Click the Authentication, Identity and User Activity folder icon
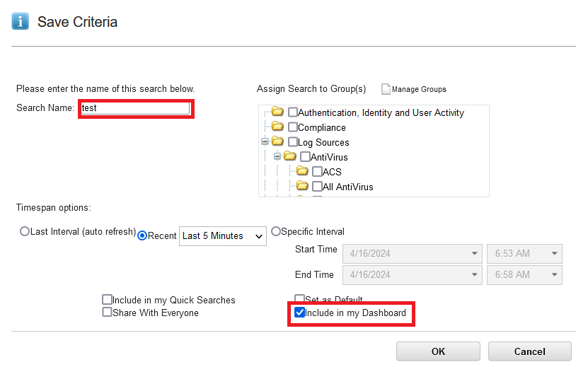This screenshot has width=588, height=367. coord(277,112)
